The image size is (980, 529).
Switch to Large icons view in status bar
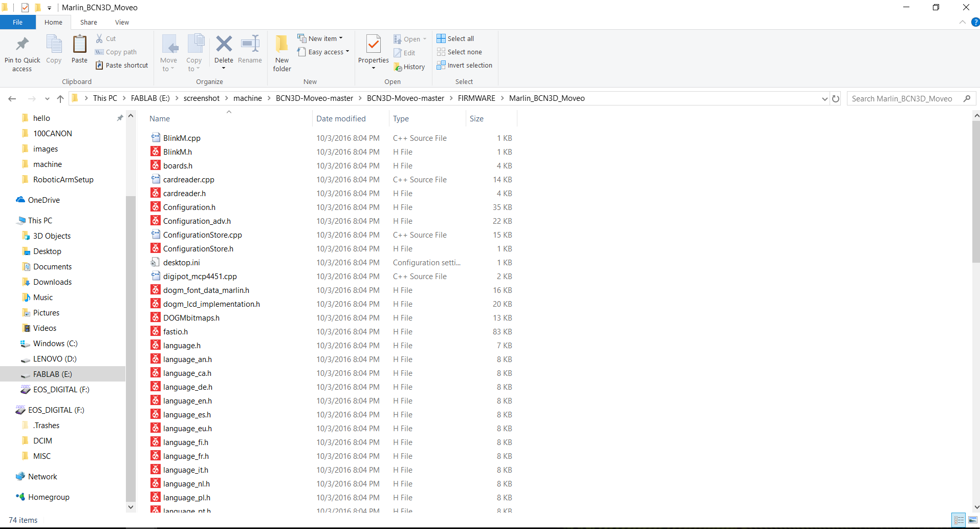(x=973, y=520)
